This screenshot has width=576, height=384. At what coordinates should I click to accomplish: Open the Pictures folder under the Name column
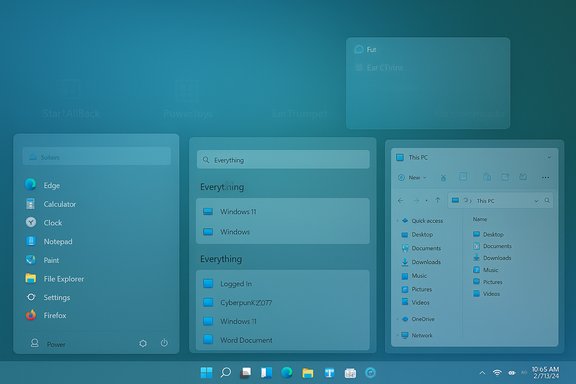[488, 282]
